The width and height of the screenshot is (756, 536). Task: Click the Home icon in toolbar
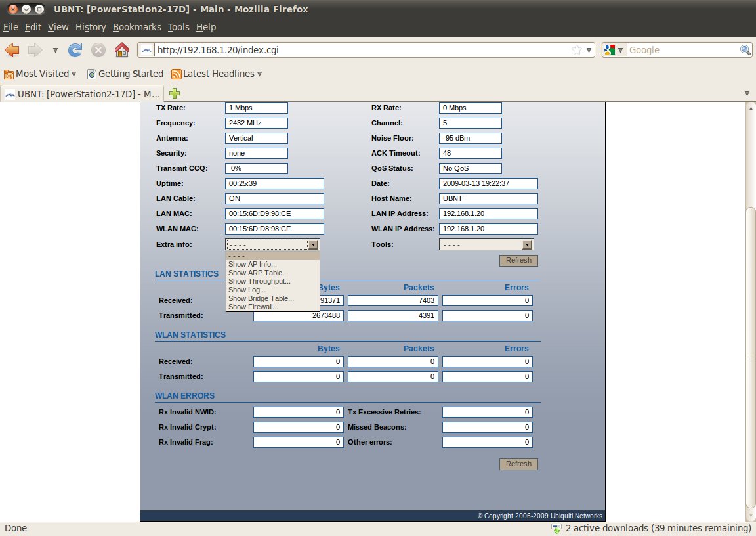tap(121, 50)
